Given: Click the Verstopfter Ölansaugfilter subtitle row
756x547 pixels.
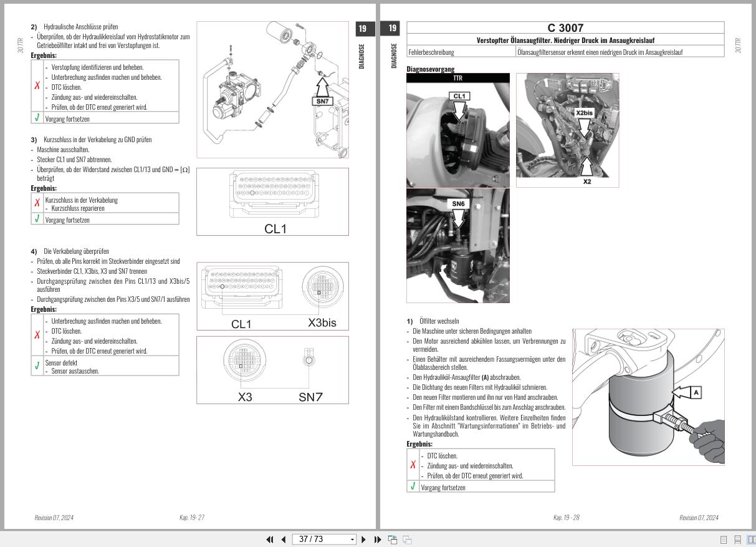Looking at the screenshot, I should pyautogui.click(x=565, y=41).
